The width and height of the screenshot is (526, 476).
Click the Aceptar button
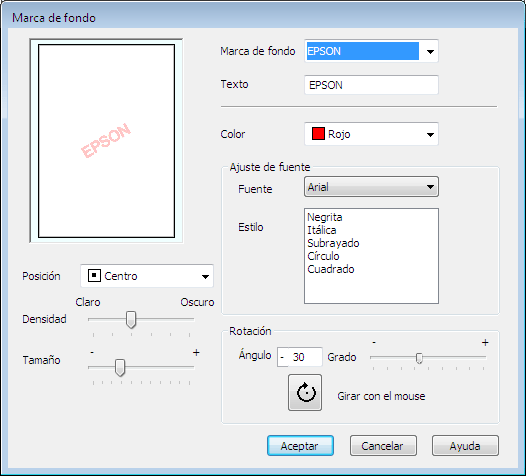(300, 446)
